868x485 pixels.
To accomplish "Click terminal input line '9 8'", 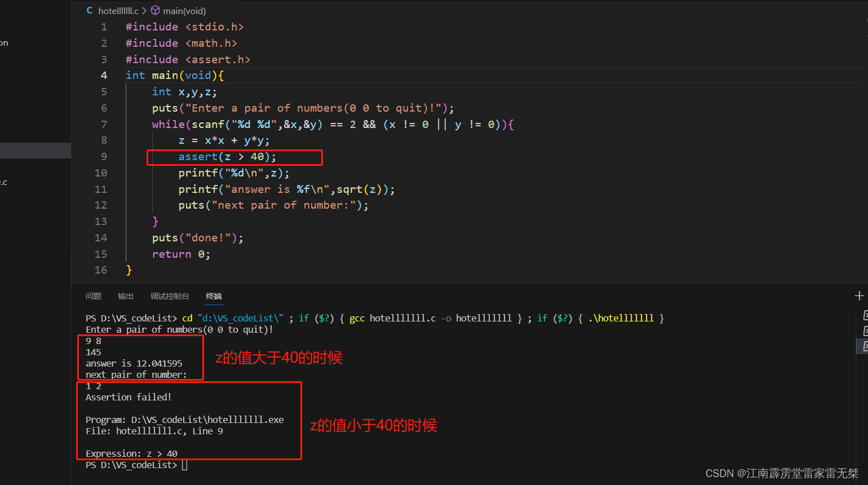I will (x=94, y=341).
